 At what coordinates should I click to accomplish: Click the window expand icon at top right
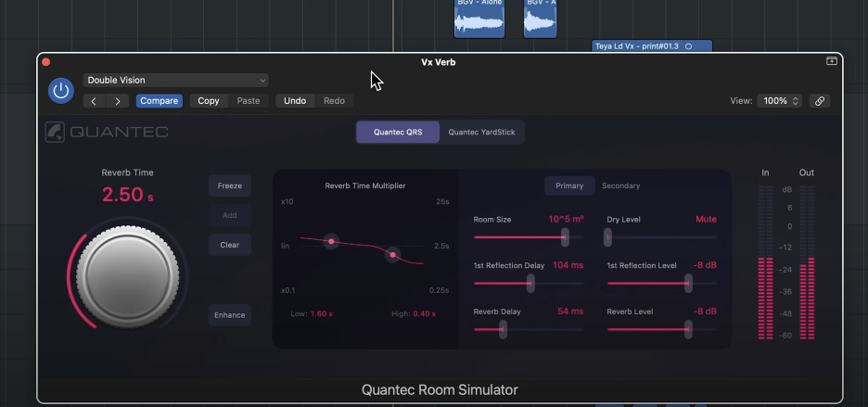coord(832,61)
